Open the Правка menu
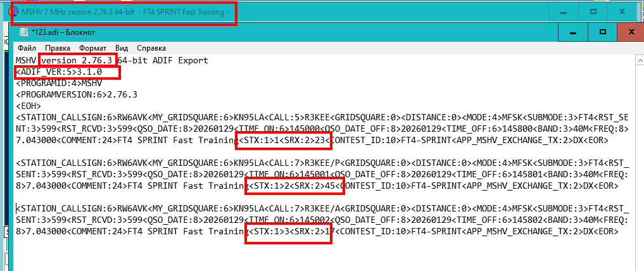 pos(58,48)
